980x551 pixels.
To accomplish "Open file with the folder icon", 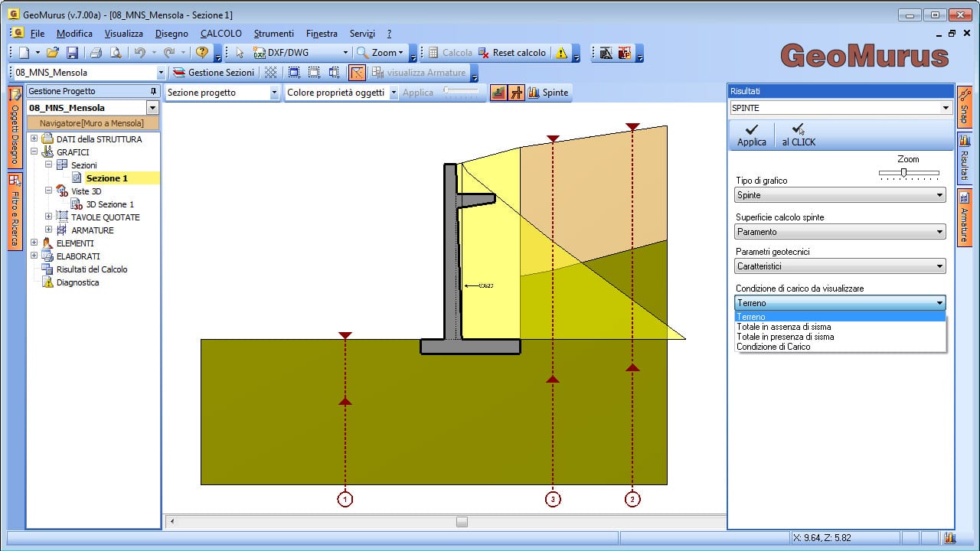I will pyautogui.click(x=52, y=53).
